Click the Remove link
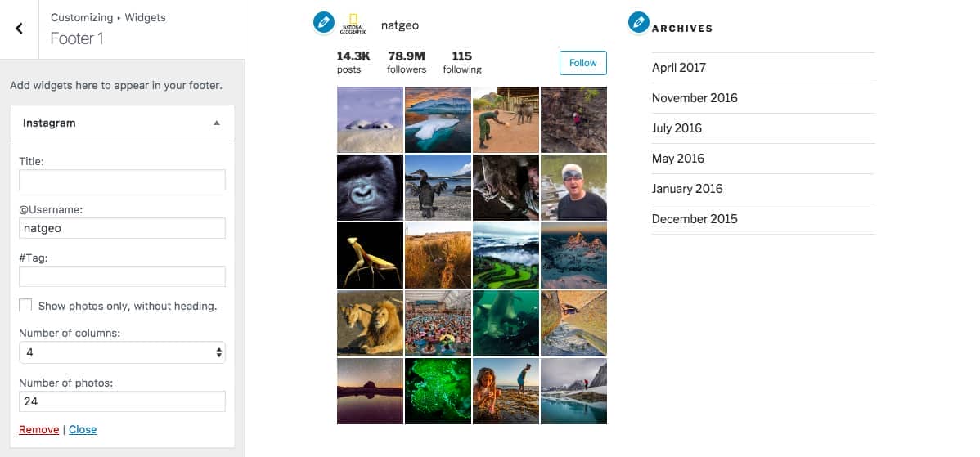Screen dimensions: 980x457 click(x=38, y=429)
